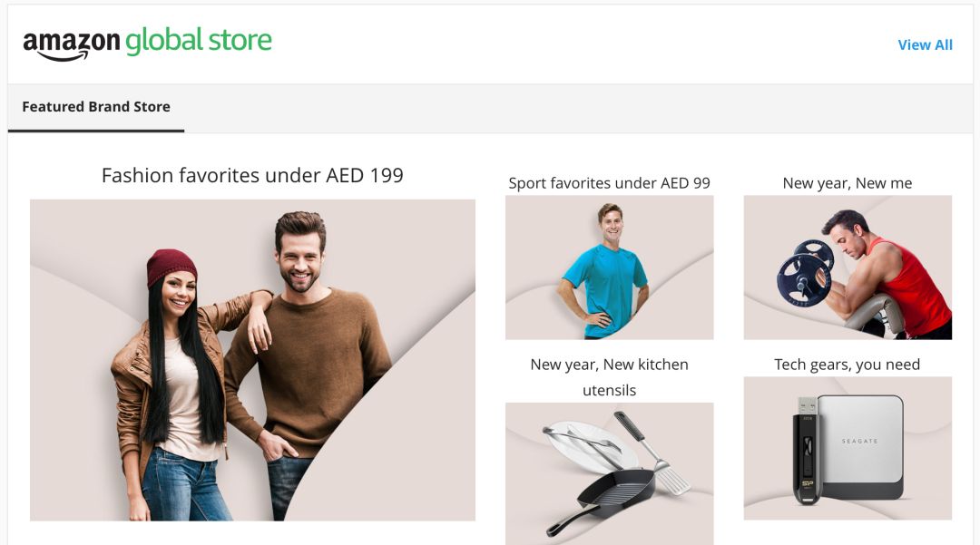Click New year, New kitchen utensils title
The image size is (980, 545).
610,377
